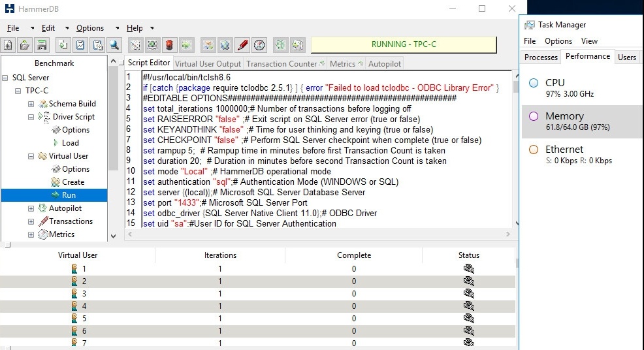Image resolution: width=644 pixels, height=350 pixels.
Task: Open Task Manager's Users tab
Action: tap(627, 57)
